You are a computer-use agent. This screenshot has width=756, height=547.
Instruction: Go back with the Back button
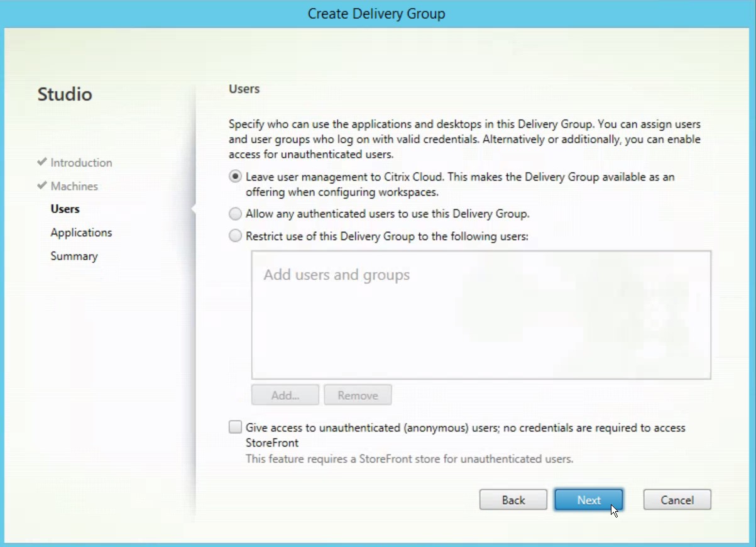pos(513,500)
